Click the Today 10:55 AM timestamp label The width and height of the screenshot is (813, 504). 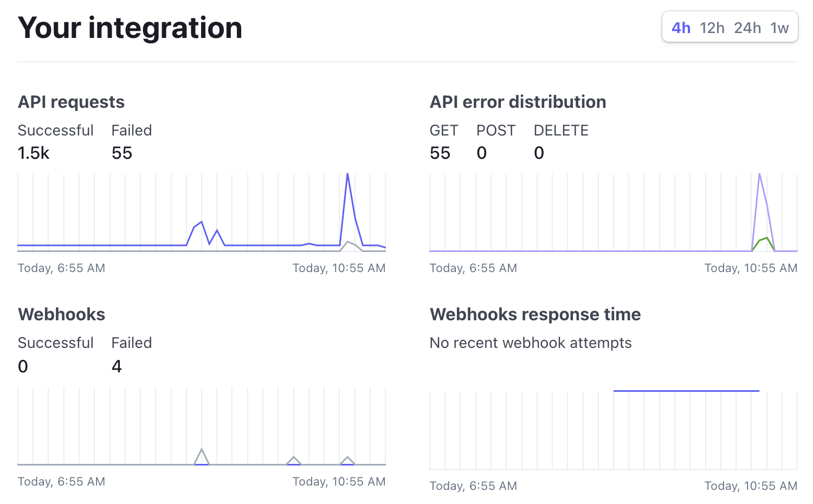(339, 268)
